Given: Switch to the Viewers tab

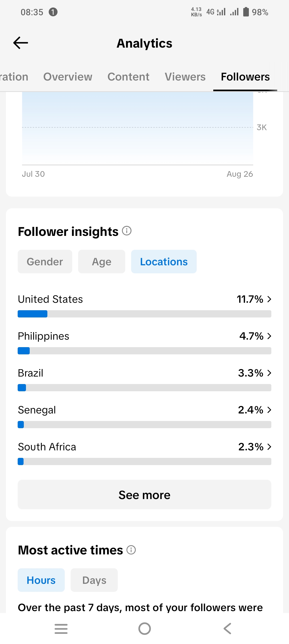Looking at the screenshot, I should 185,77.
